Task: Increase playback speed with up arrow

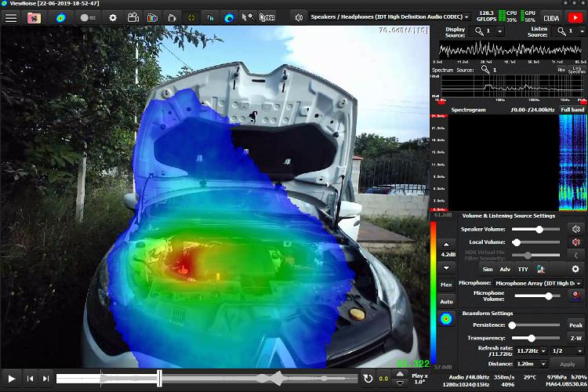Action: (400, 374)
